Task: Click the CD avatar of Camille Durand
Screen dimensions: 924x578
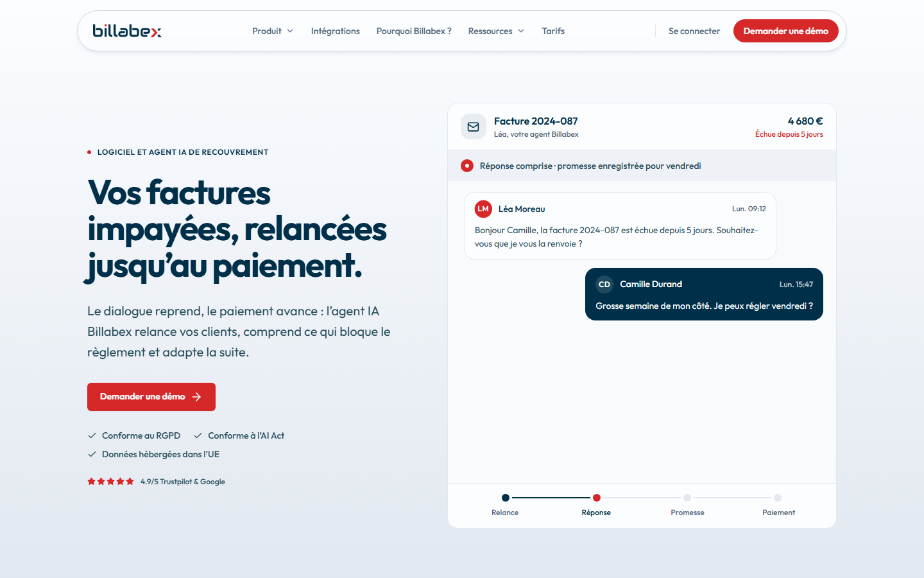Action: [x=604, y=285]
